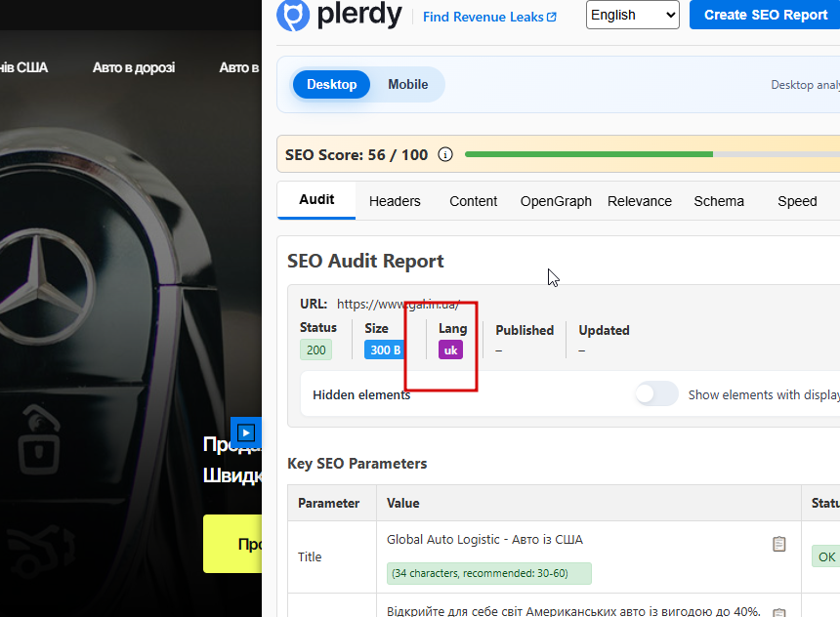Click the audited URL text

[x=399, y=305]
